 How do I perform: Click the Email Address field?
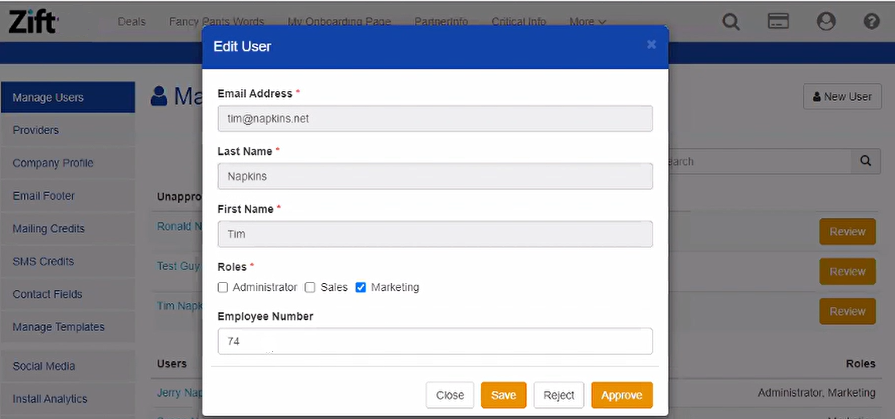(x=435, y=118)
